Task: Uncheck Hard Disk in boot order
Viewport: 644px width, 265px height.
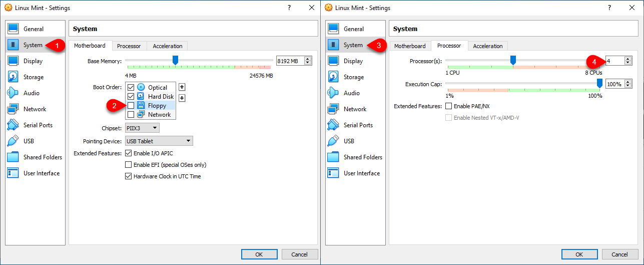Action: [x=131, y=96]
